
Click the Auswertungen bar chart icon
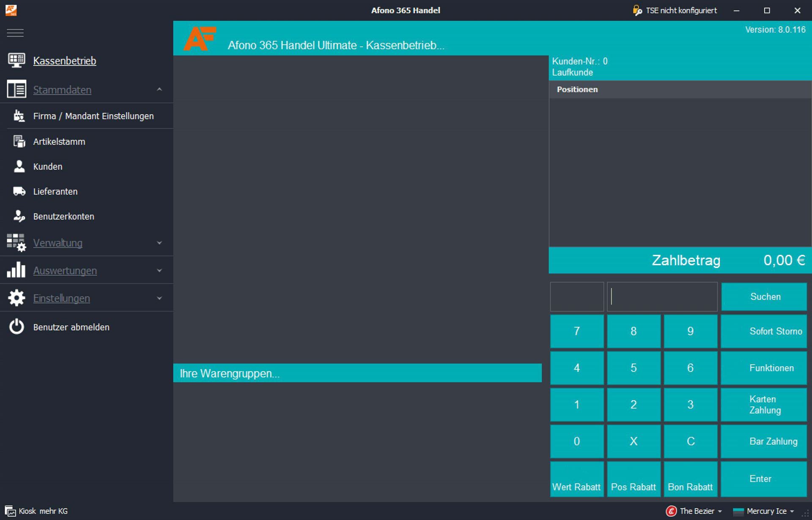[x=16, y=270]
